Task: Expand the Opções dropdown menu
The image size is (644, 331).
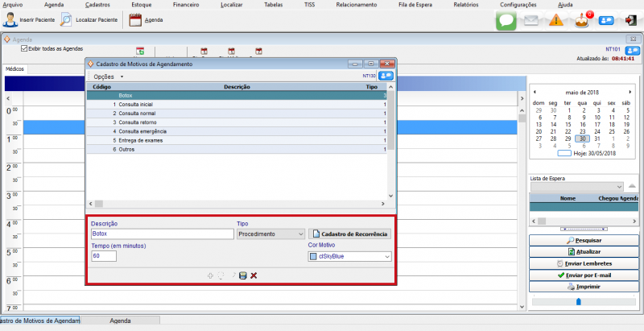Action: 109,76
